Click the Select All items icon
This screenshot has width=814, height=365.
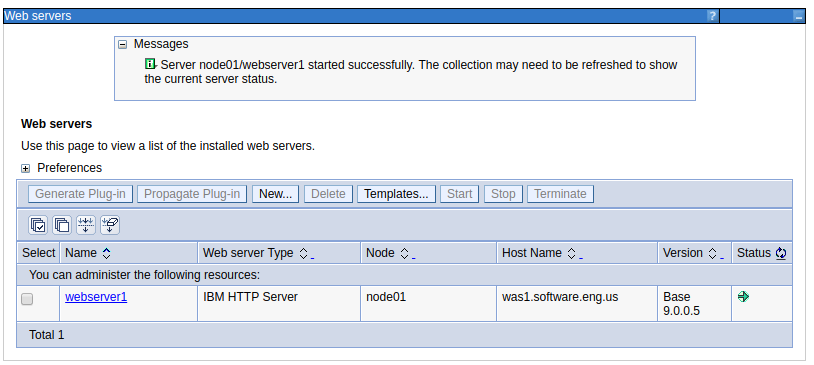(38, 225)
